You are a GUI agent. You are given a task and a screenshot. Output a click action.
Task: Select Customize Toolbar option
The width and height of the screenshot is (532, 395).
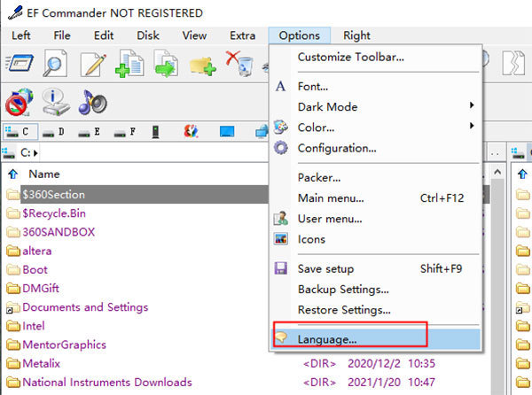[376, 58]
